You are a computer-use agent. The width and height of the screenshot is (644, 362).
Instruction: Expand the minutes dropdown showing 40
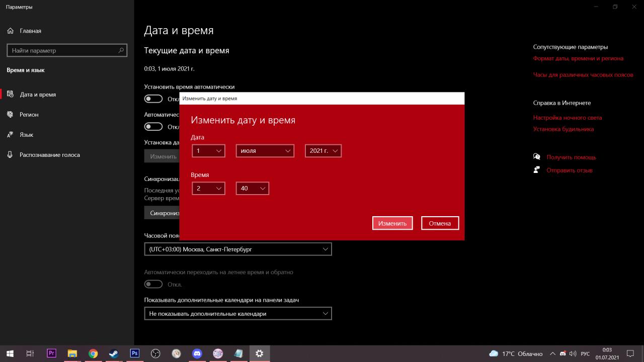point(252,189)
